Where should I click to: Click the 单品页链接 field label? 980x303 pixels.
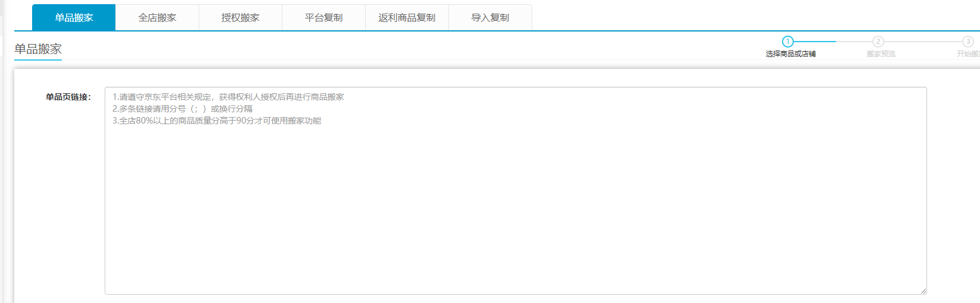coord(68,97)
